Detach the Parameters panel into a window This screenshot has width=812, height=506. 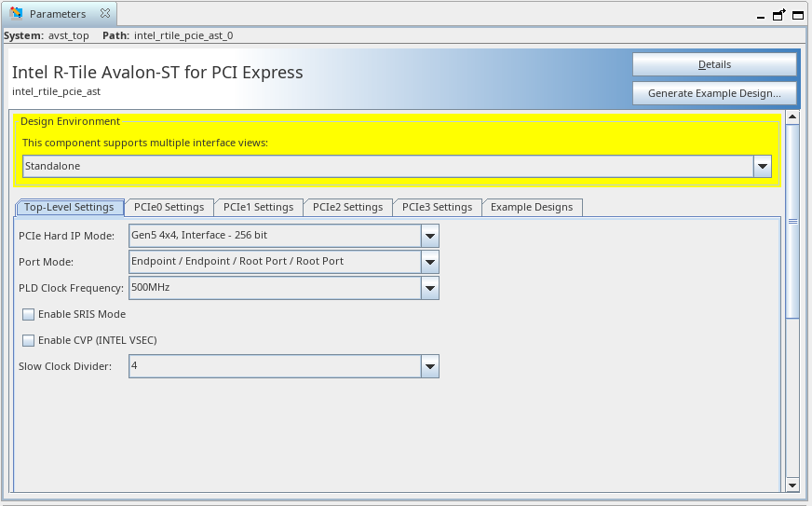click(x=778, y=15)
